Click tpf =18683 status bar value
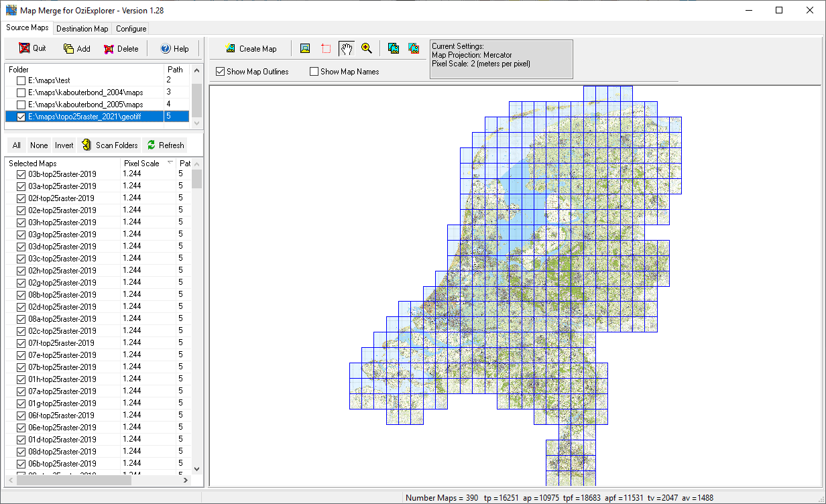This screenshot has height=504, width=826. click(x=583, y=498)
